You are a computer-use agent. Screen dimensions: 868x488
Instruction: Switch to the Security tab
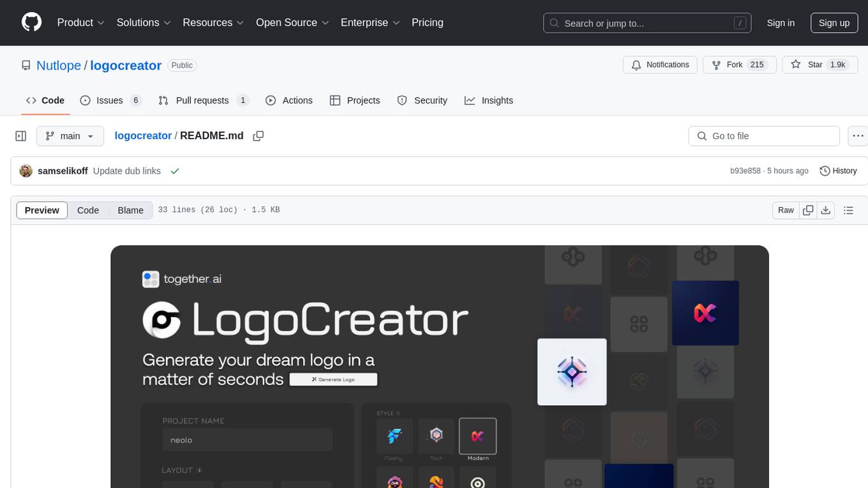click(x=422, y=100)
